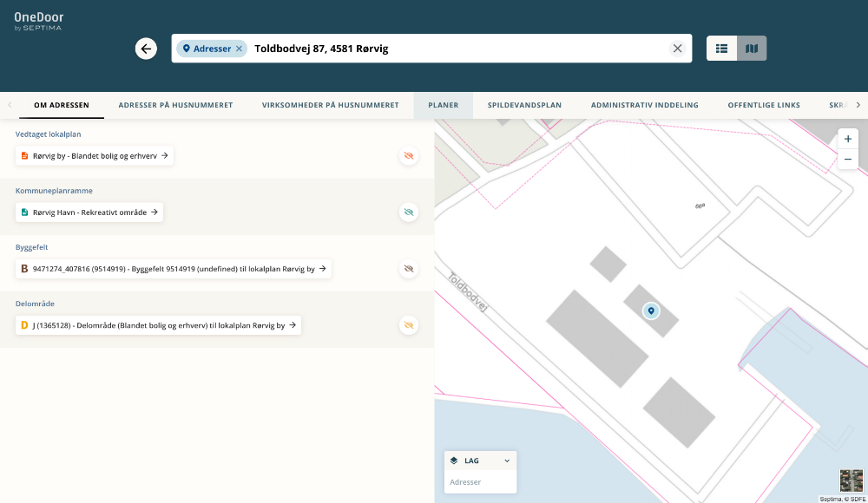Toggle visibility of Vedtaget lokalplan layer

click(x=409, y=156)
